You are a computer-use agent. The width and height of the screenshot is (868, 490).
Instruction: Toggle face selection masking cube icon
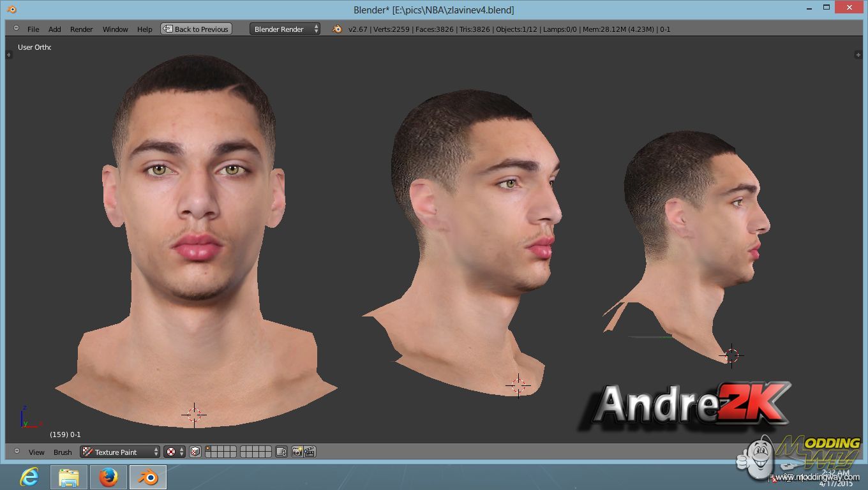195,452
